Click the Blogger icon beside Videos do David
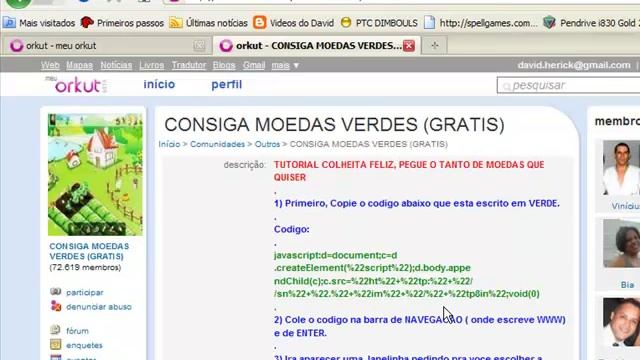Screen dimensions: 640x360 coord(259,22)
